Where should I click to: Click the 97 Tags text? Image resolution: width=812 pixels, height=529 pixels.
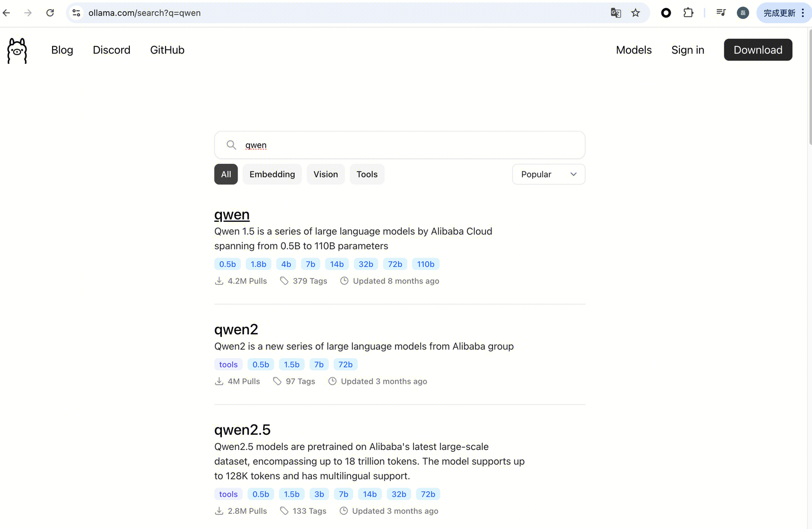tap(300, 381)
